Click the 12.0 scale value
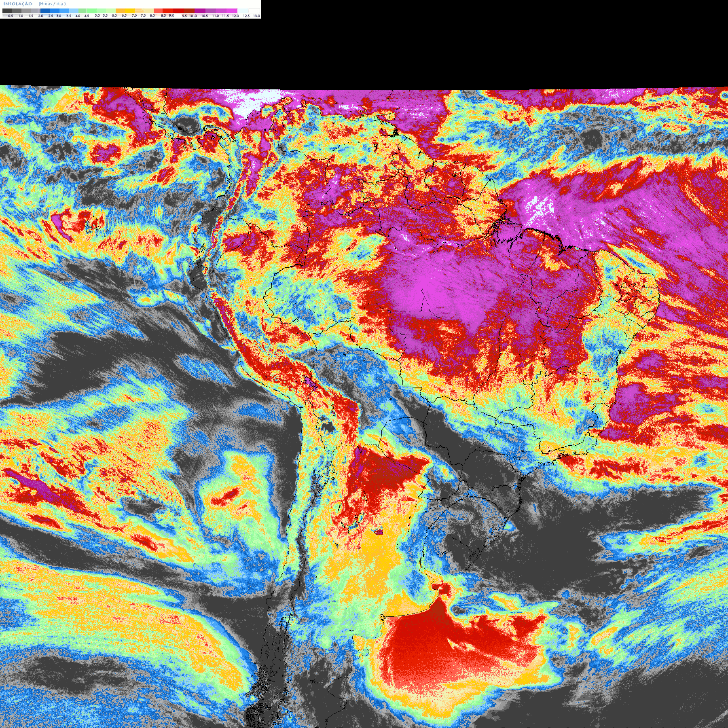The height and width of the screenshot is (728, 728). pos(235,16)
